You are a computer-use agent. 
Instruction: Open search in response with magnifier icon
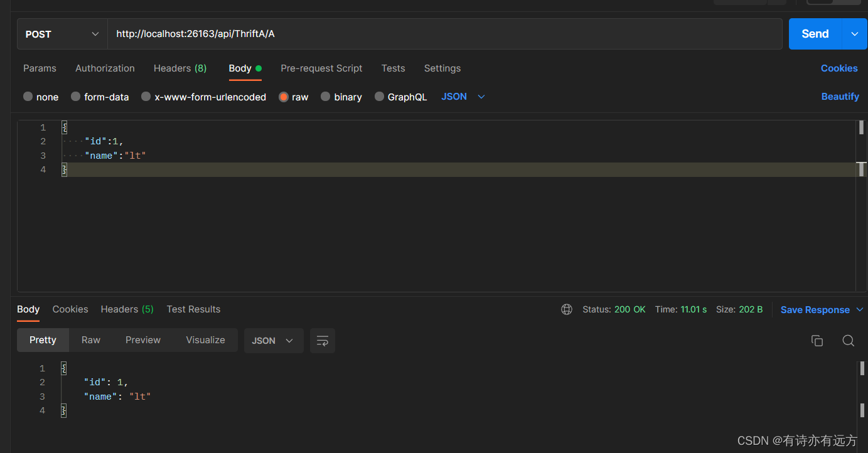pos(848,341)
